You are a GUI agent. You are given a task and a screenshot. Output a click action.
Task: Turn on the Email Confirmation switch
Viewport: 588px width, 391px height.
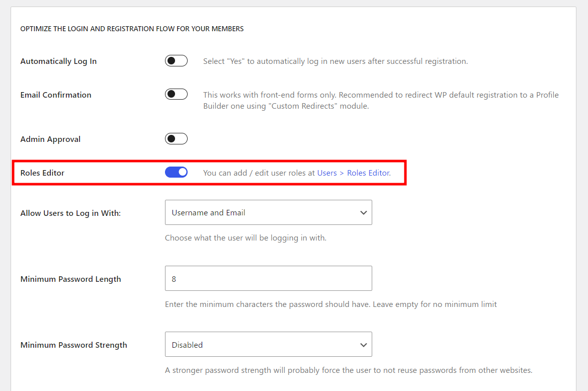[x=176, y=95]
